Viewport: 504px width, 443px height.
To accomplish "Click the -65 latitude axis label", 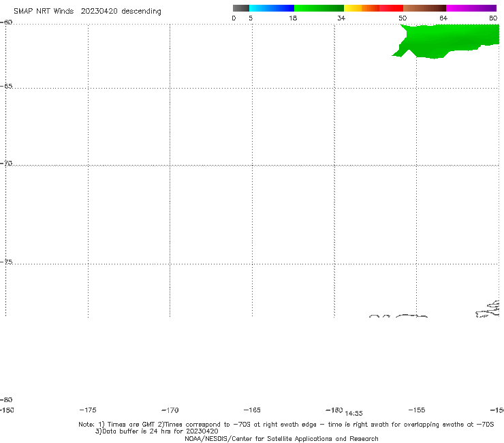I will 6,87.
